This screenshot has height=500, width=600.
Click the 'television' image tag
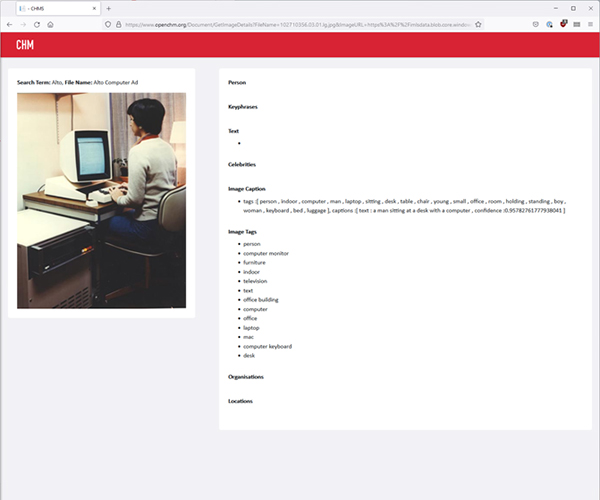tap(255, 281)
